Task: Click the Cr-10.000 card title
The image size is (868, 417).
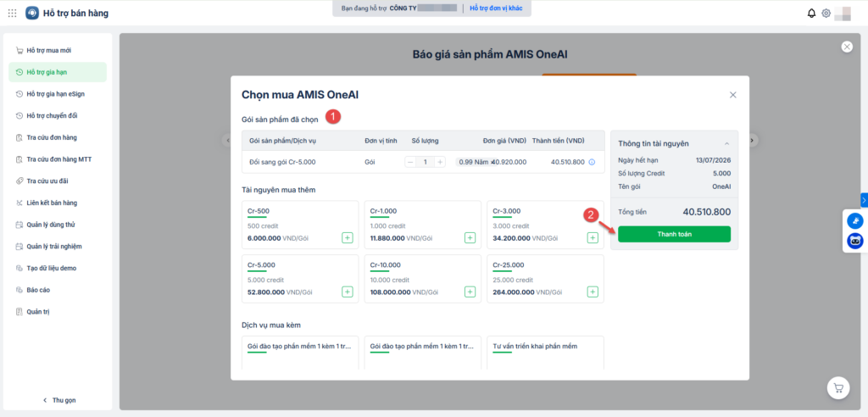Action: [x=386, y=264]
